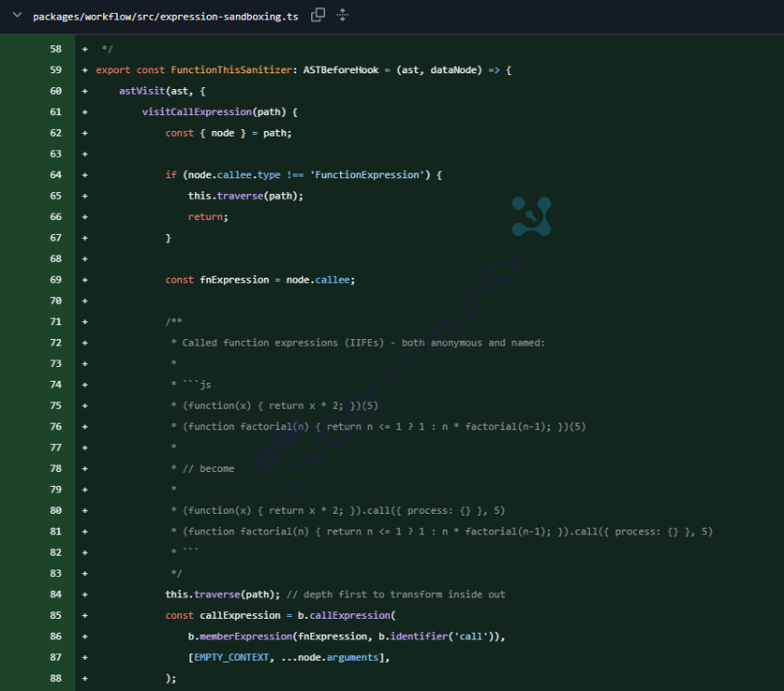This screenshot has width=784, height=691.
Task: Click the astVisit function call
Action: coord(142,91)
